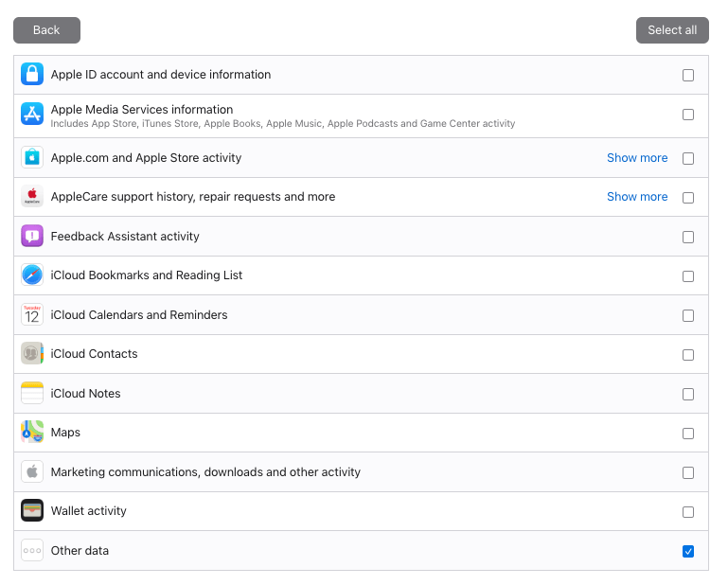
Task: Click 'Apple ID account and device information' text
Action: 161,74
